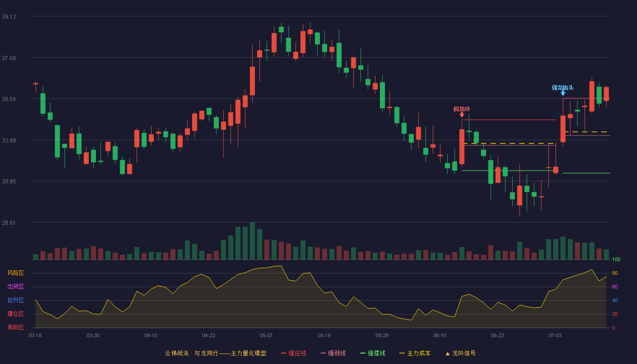Toggle the 强撑线 legend entry
Screen dimensions: 637x364
click(x=373, y=353)
